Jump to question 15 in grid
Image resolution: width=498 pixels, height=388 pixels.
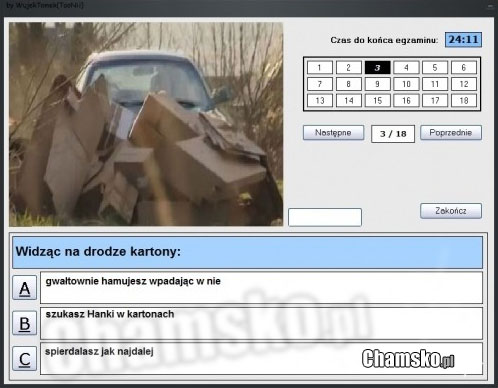coord(377,100)
